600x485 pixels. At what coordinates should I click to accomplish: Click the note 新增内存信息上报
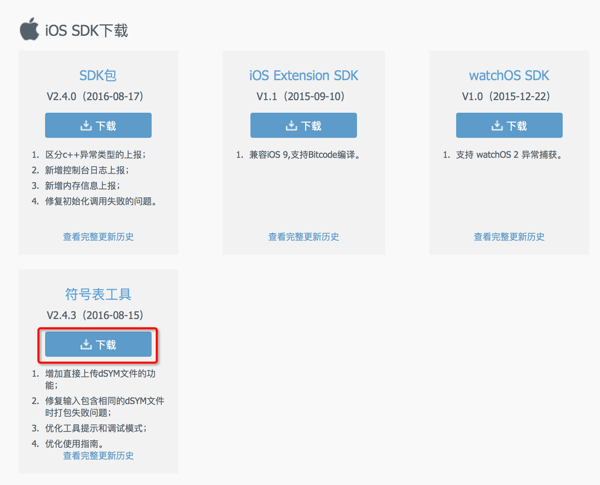pyautogui.click(x=83, y=186)
